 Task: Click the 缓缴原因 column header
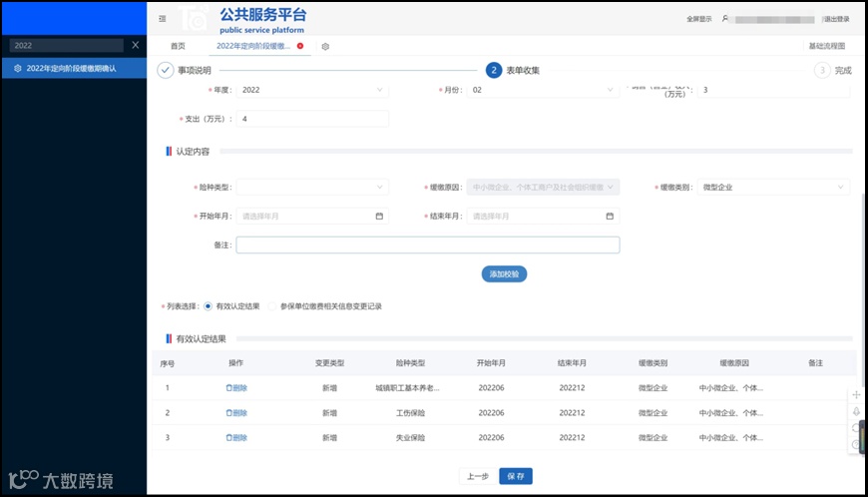(x=734, y=363)
